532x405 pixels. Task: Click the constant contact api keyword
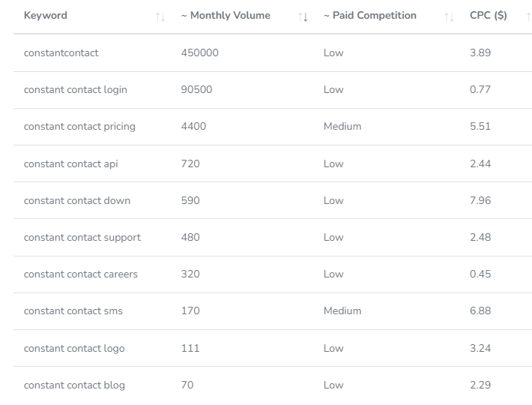click(x=70, y=163)
